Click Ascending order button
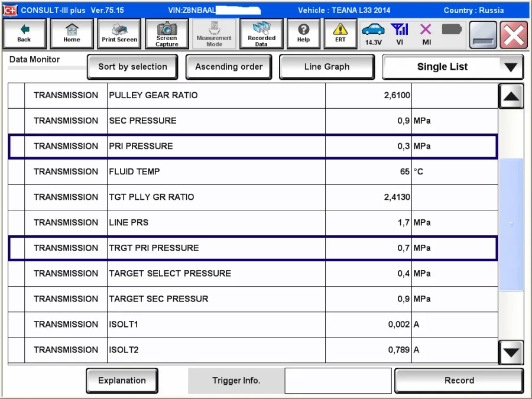The height and width of the screenshot is (399, 532). pos(229,67)
